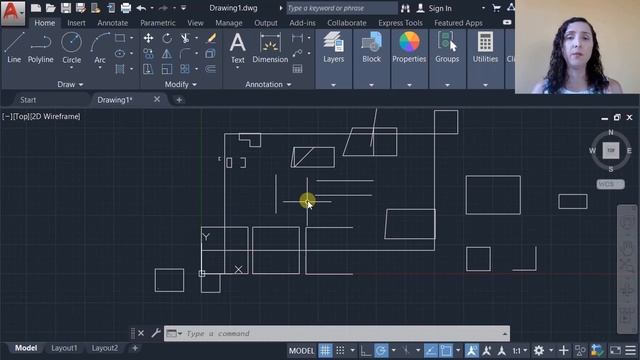Open the Annotate ribbon tab
This screenshot has height=360, width=640.
click(x=113, y=23)
